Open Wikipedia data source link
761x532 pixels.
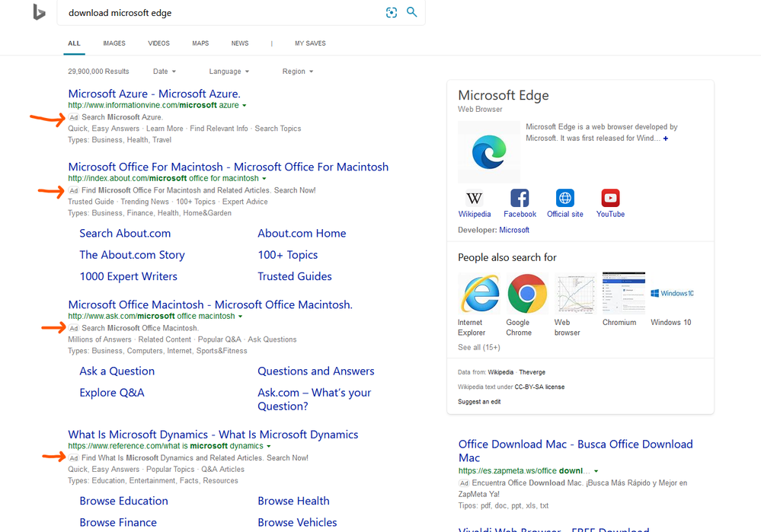coord(500,372)
